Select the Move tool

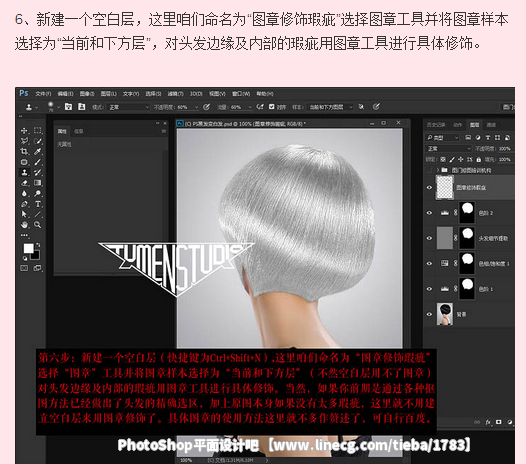pos(24,131)
